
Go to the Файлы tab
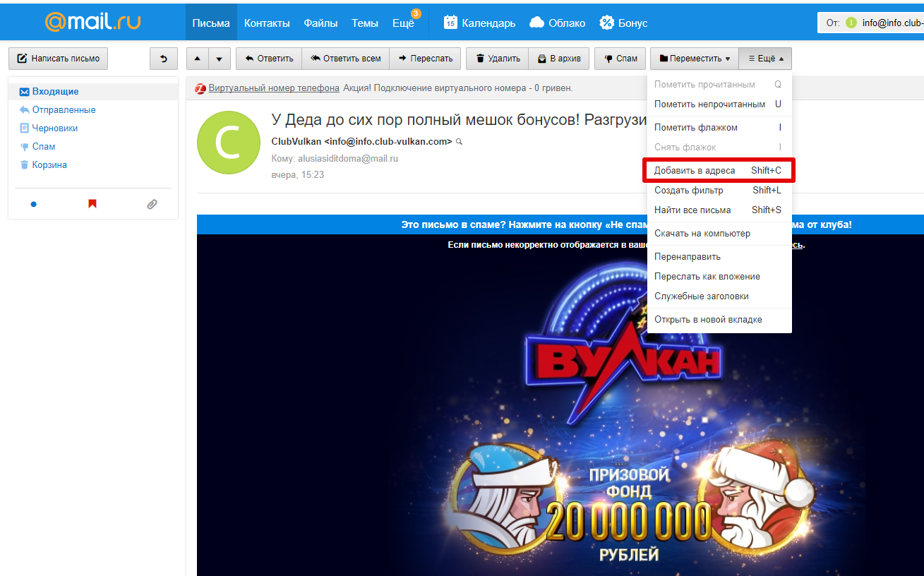point(320,23)
